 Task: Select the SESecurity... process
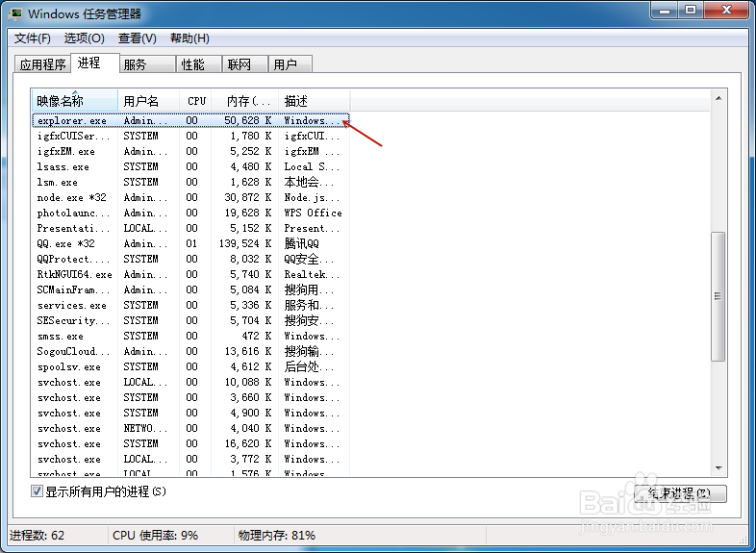(191, 320)
